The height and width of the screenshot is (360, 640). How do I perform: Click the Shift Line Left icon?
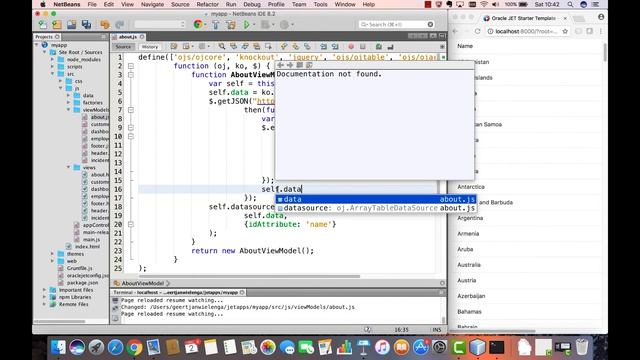coord(323,47)
